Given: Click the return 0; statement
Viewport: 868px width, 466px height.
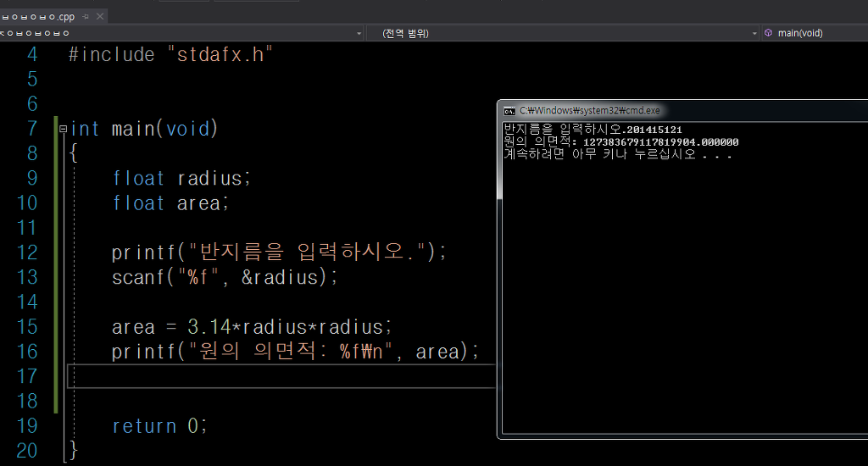Looking at the screenshot, I should (x=160, y=425).
